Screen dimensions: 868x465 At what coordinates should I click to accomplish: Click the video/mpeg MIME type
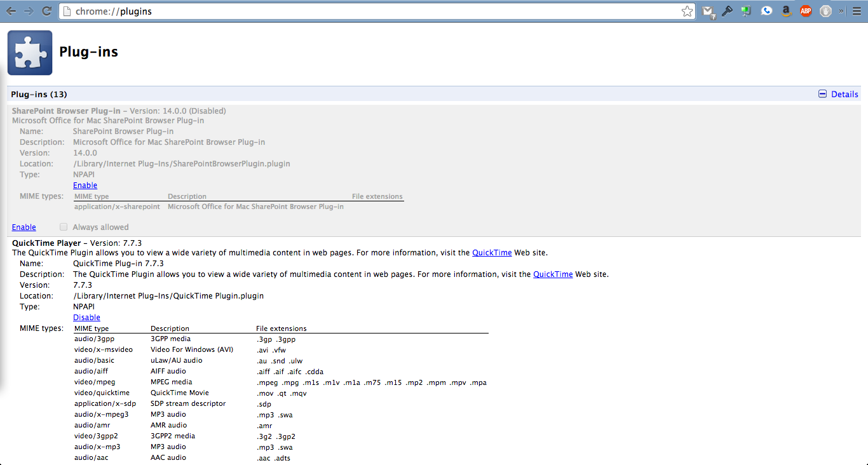[95, 382]
